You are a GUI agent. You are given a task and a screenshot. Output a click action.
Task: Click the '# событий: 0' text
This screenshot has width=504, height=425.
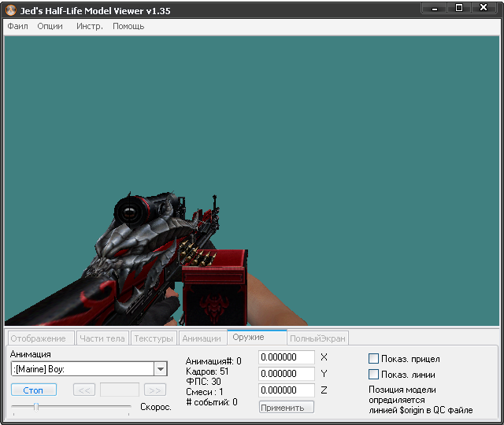tap(212, 402)
